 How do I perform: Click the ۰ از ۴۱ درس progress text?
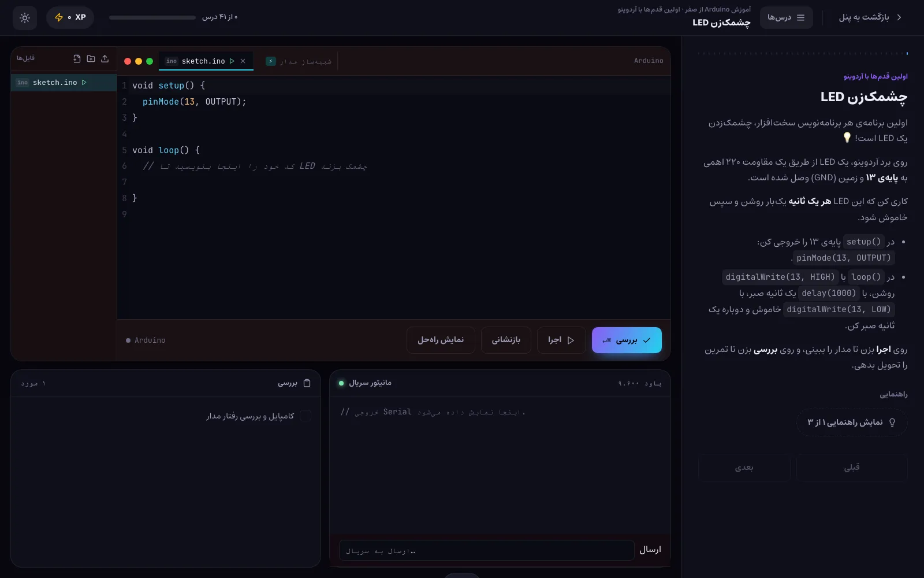[x=219, y=17]
